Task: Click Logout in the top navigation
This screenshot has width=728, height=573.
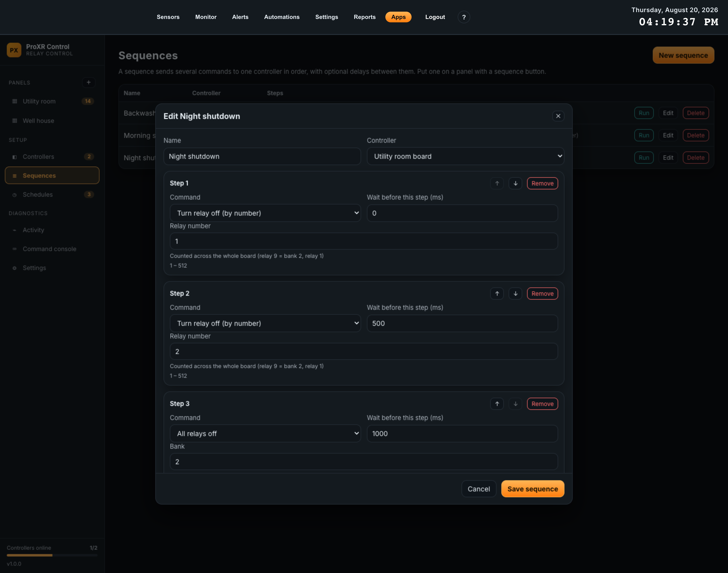Action: 435,17
